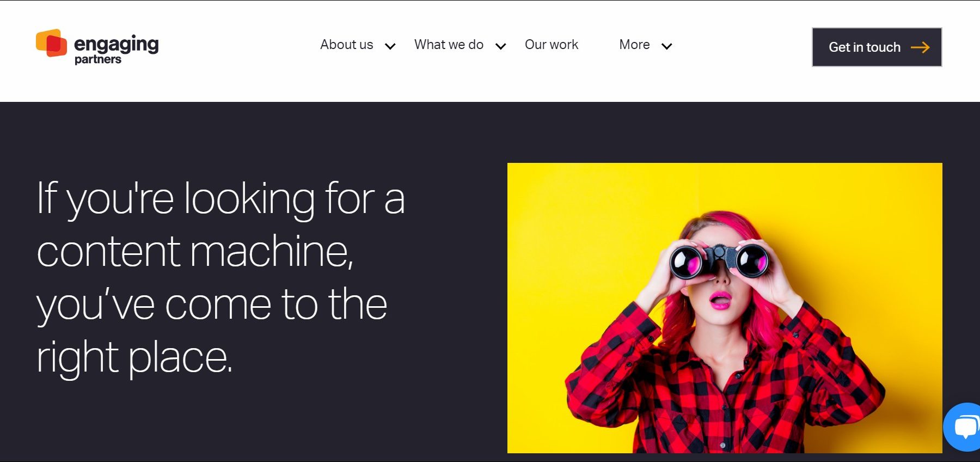
Task: Click 'right place.' headline text
Action: (134, 358)
